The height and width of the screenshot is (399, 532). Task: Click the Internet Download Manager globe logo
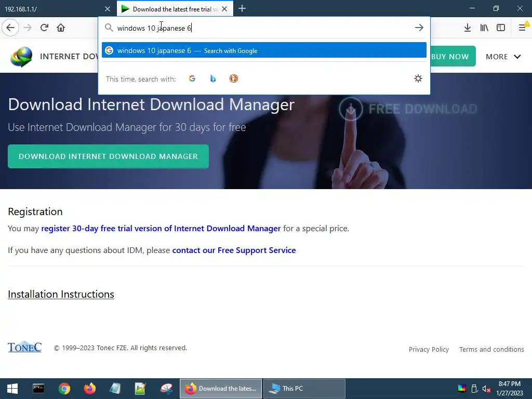[x=21, y=56]
